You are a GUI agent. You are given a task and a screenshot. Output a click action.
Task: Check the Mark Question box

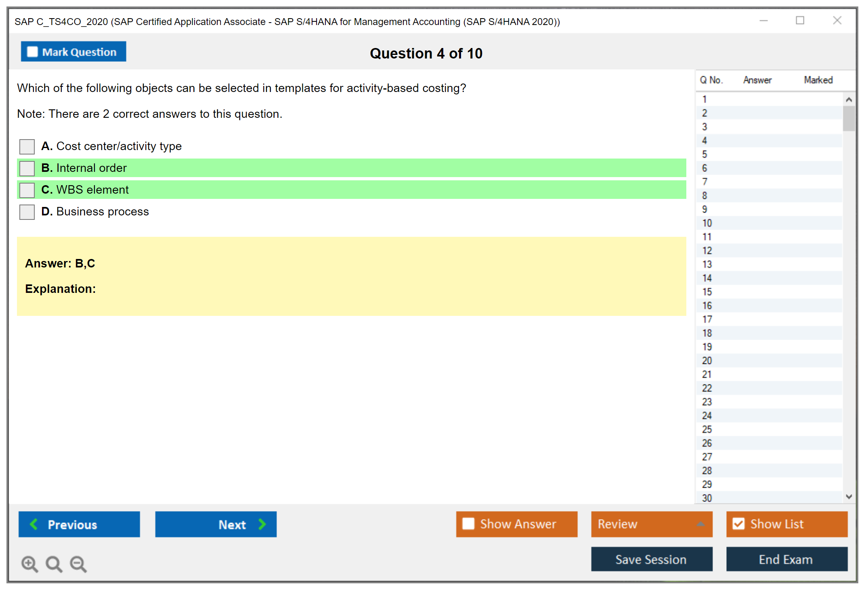point(32,52)
